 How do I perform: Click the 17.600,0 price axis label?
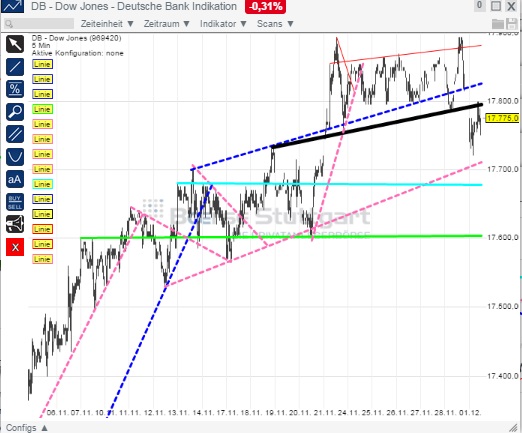pos(503,237)
